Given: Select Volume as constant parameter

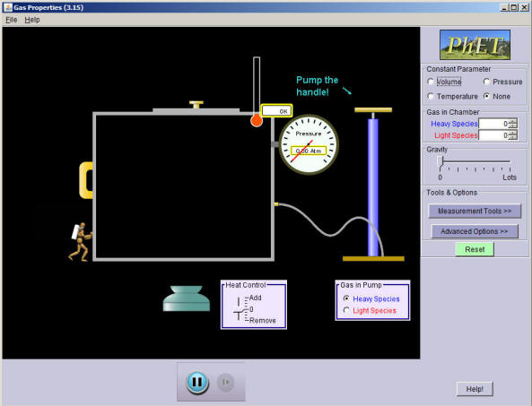Looking at the screenshot, I should pos(431,82).
